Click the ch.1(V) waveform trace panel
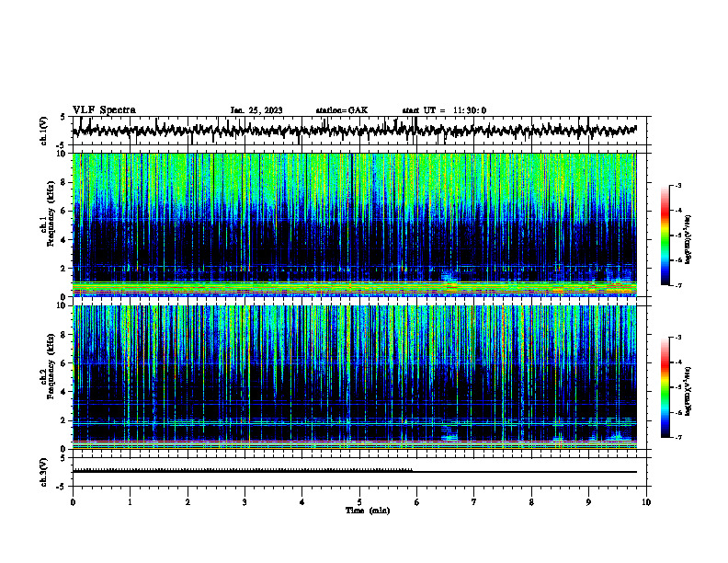Screen dimensions: 728x563 [361, 131]
